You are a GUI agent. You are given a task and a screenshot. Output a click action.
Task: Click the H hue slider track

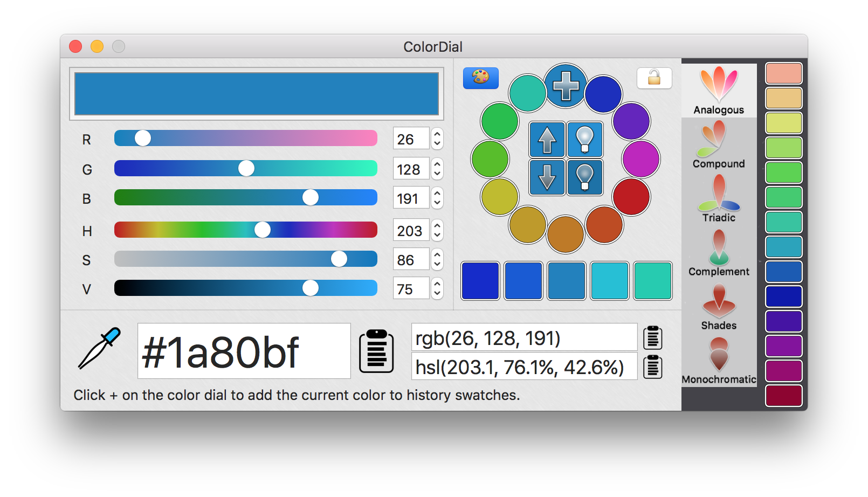click(246, 230)
